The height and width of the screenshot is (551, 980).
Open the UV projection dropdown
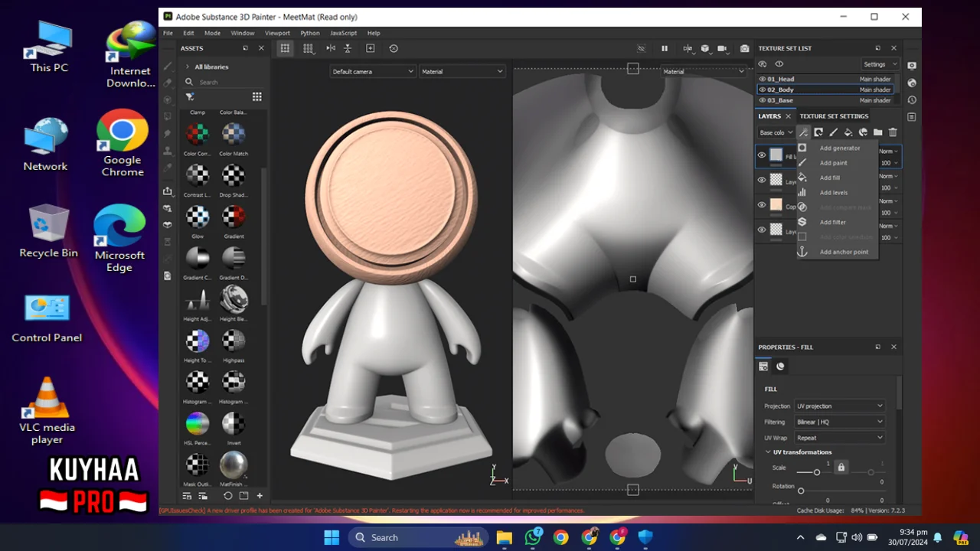point(839,406)
